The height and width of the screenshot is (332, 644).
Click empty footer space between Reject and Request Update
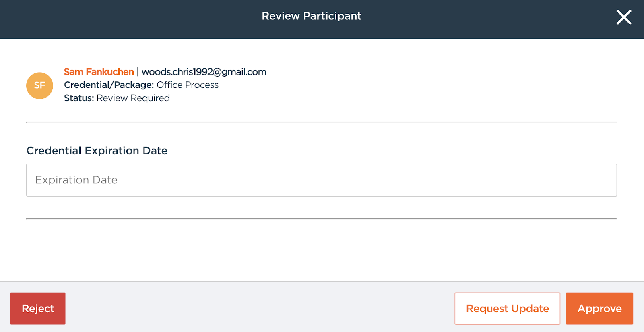tap(258, 308)
